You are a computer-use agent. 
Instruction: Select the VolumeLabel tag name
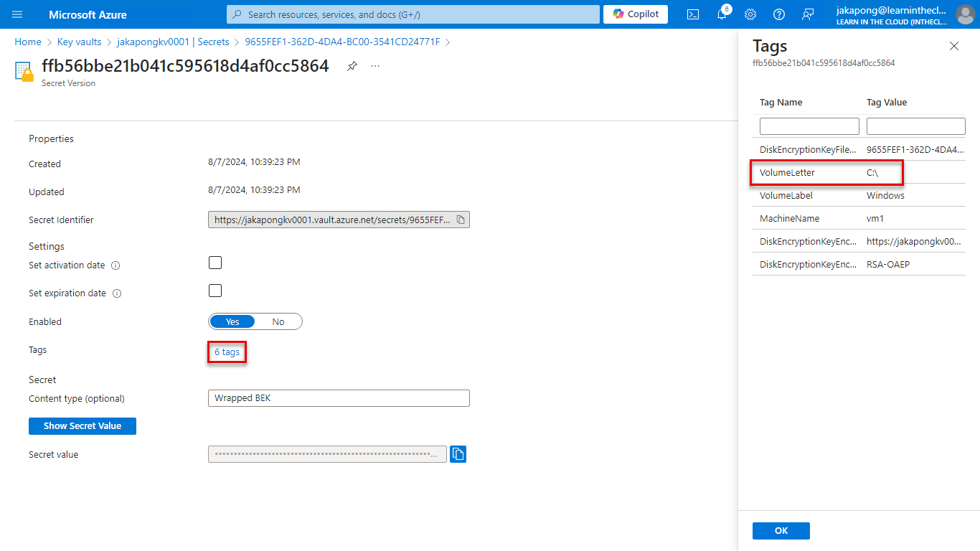(786, 196)
